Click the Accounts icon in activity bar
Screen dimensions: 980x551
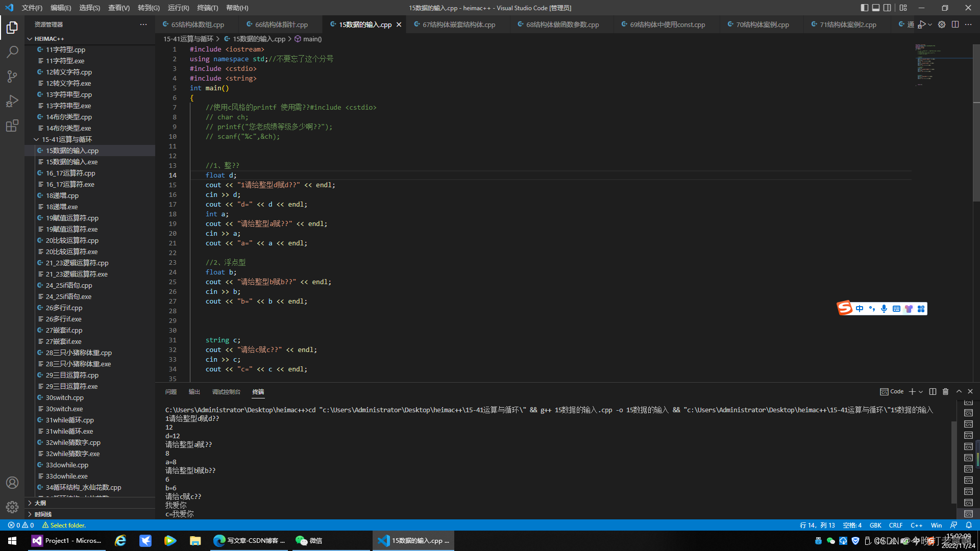pos(12,483)
